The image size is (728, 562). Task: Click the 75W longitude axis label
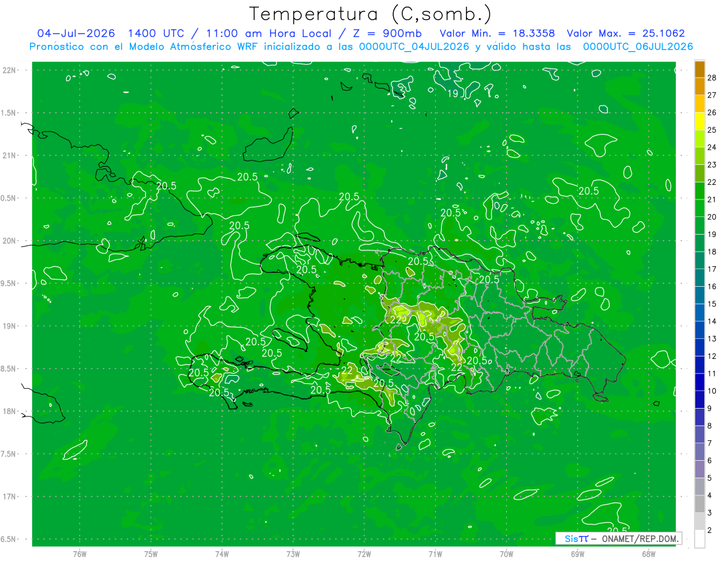[x=151, y=554]
